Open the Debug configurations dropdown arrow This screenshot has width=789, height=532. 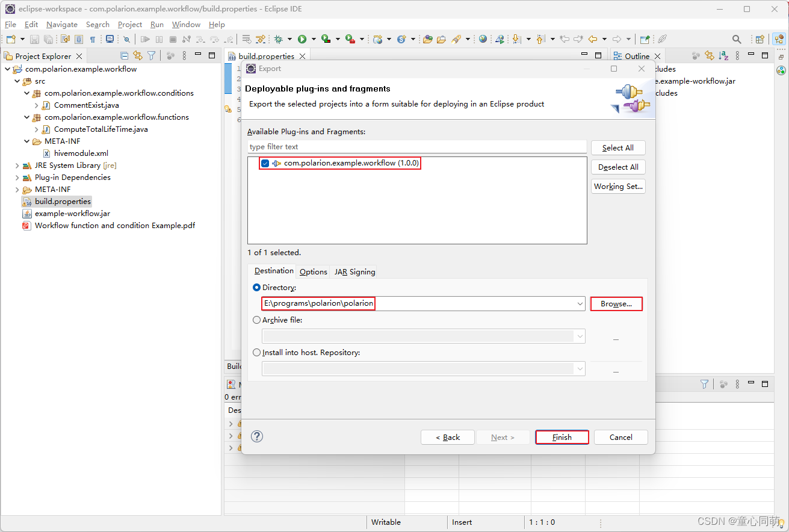pos(289,39)
